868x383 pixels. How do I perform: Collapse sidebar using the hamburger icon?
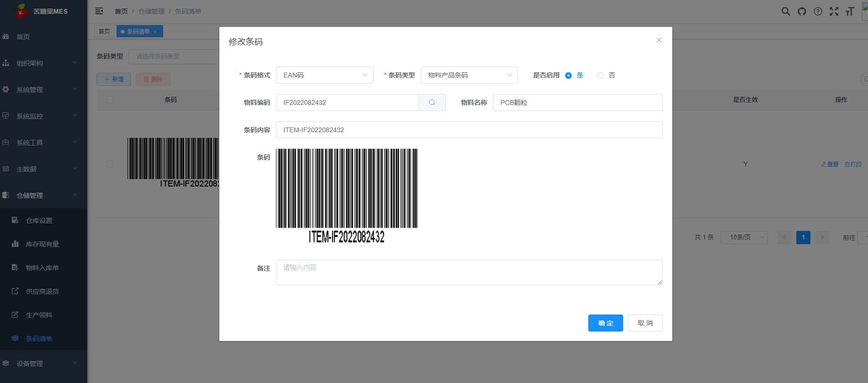pyautogui.click(x=99, y=11)
